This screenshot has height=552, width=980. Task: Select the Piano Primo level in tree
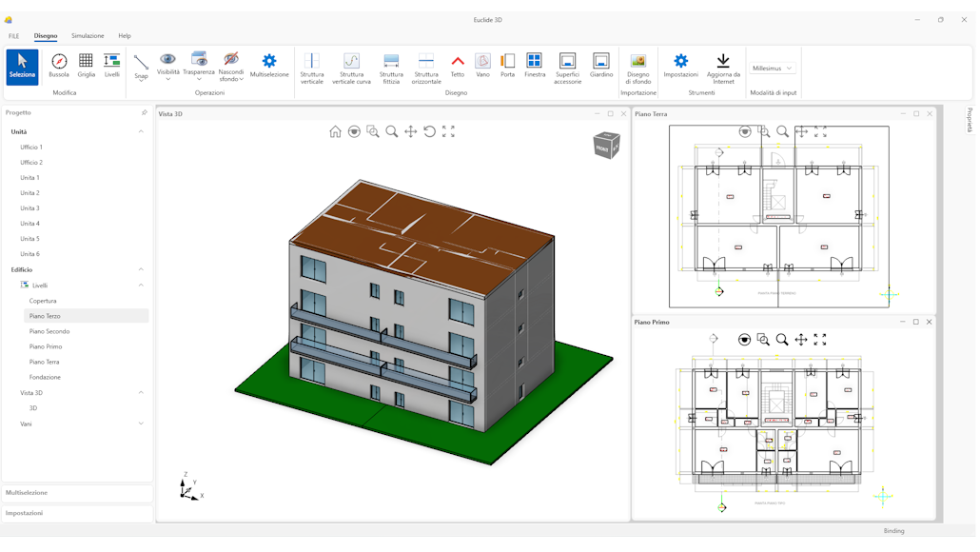tap(46, 347)
